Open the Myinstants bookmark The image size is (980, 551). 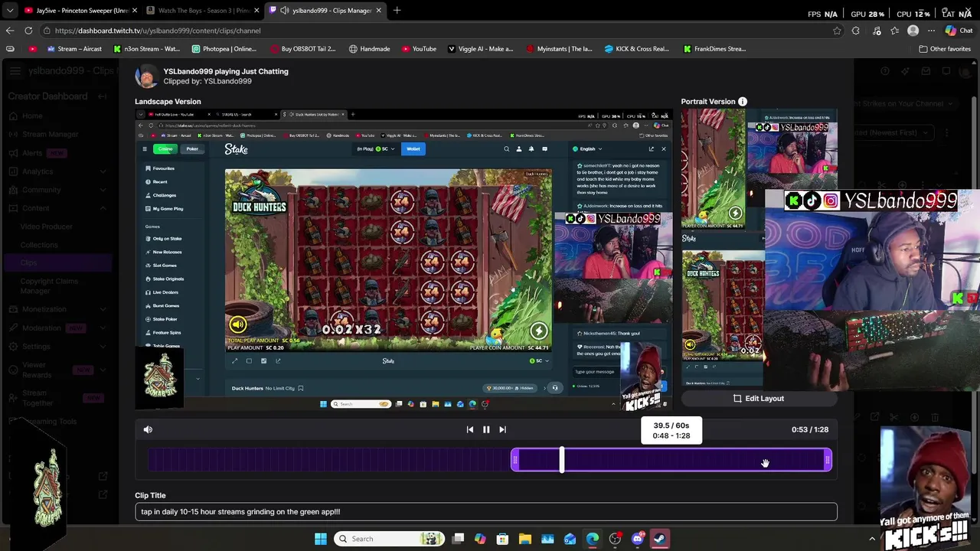click(559, 49)
